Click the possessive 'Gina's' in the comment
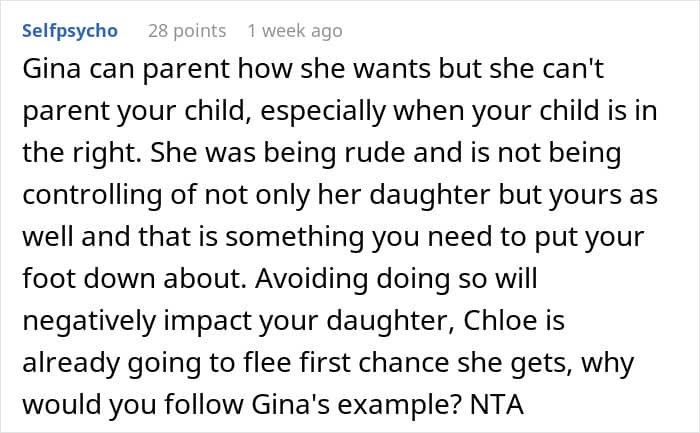The height and width of the screenshot is (433, 700). coord(291,405)
